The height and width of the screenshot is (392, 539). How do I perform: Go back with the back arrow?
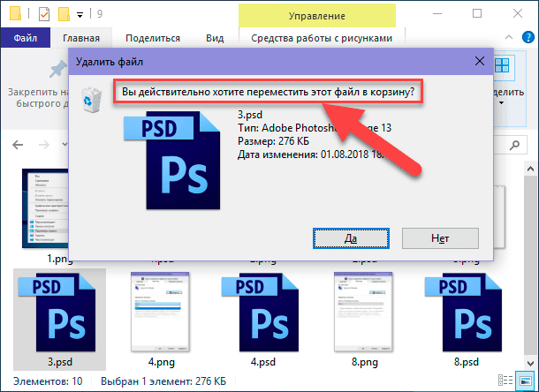point(18,145)
